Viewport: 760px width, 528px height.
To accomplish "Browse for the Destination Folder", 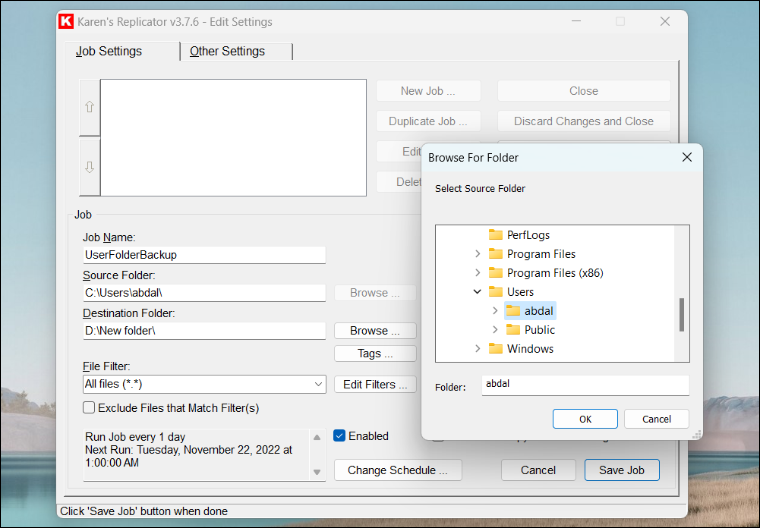I will (375, 331).
